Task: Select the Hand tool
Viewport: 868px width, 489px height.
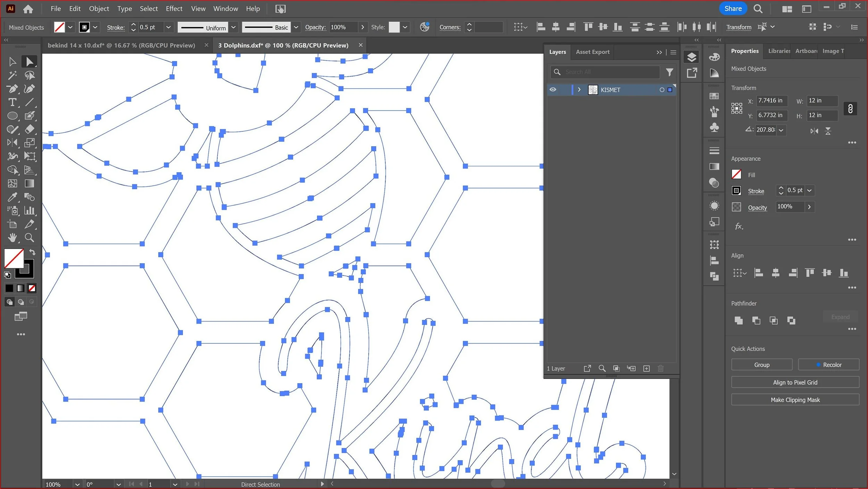Action: [x=12, y=238]
